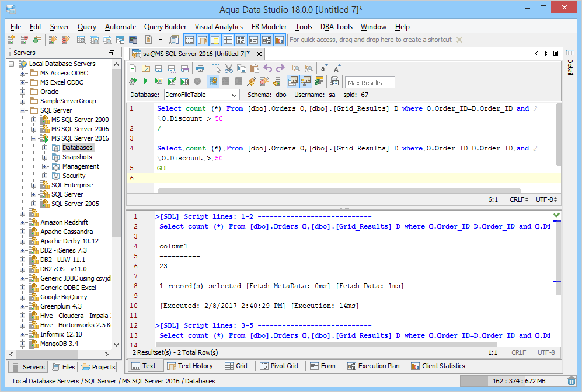Viewport: 582px width, 392px height.
Task: Toggle the first window layout button in main toolbar
Action: click(x=189, y=40)
